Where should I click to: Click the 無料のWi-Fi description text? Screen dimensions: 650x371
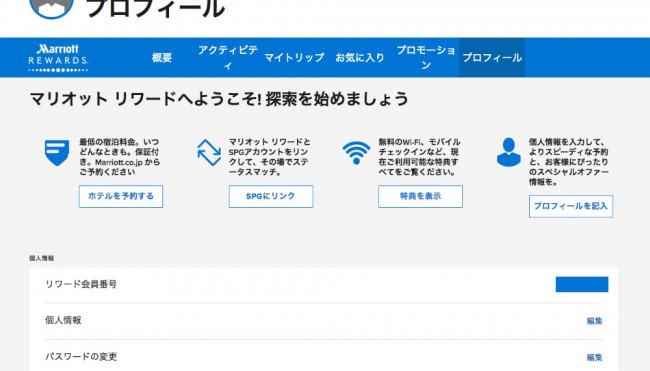(x=419, y=157)
